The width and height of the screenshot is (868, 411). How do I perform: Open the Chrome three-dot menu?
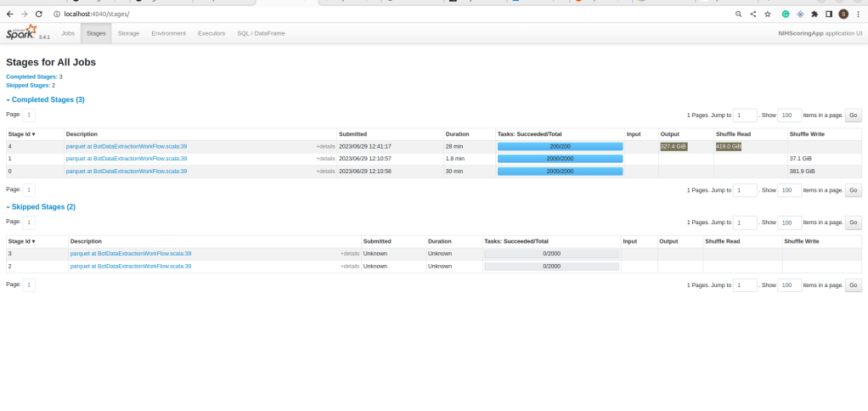858,14
